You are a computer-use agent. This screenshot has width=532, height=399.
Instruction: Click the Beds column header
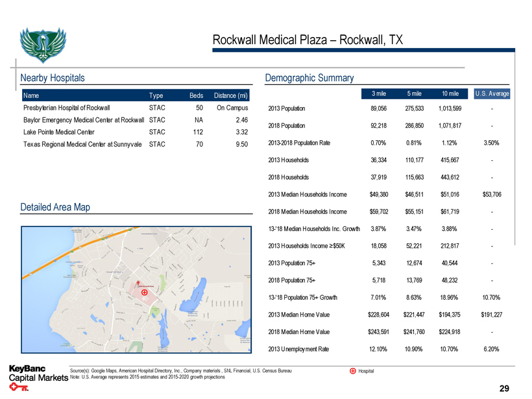tap(196, 96)
